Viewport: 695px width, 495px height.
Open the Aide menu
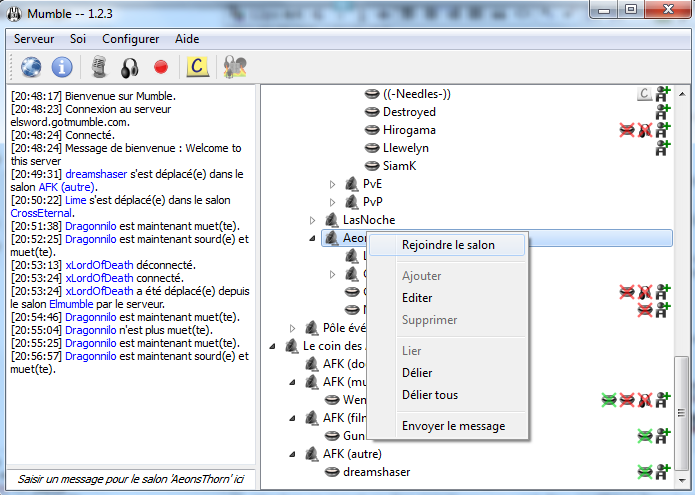tap(187, 39)
